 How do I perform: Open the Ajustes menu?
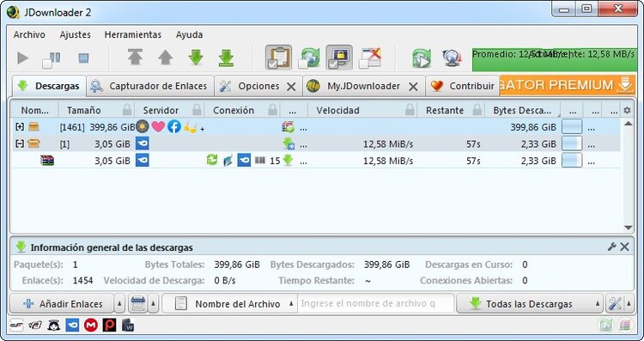click(76, 35)
